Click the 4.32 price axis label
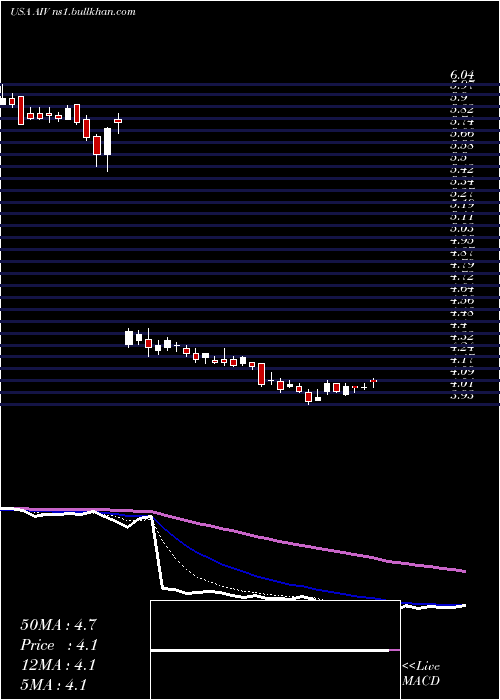Viewport: 500px width, 700px height. pyautogui.click(x=462, y=337)
